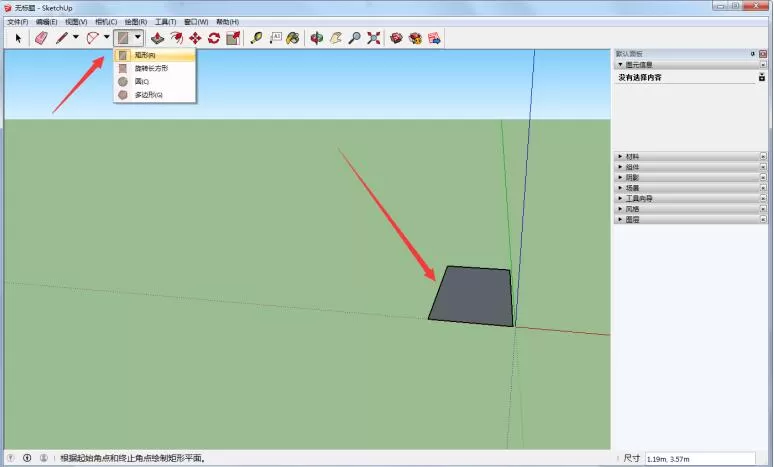Screen dimensions: 774x467
Task: Open the 相机(C) Camera menu
Action: click(x=106, y=22)
